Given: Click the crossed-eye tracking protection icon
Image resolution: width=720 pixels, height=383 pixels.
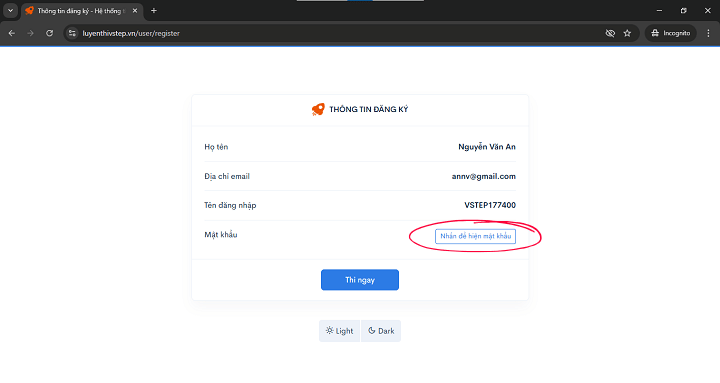Looking at the screenshot, I should [610, 33].
